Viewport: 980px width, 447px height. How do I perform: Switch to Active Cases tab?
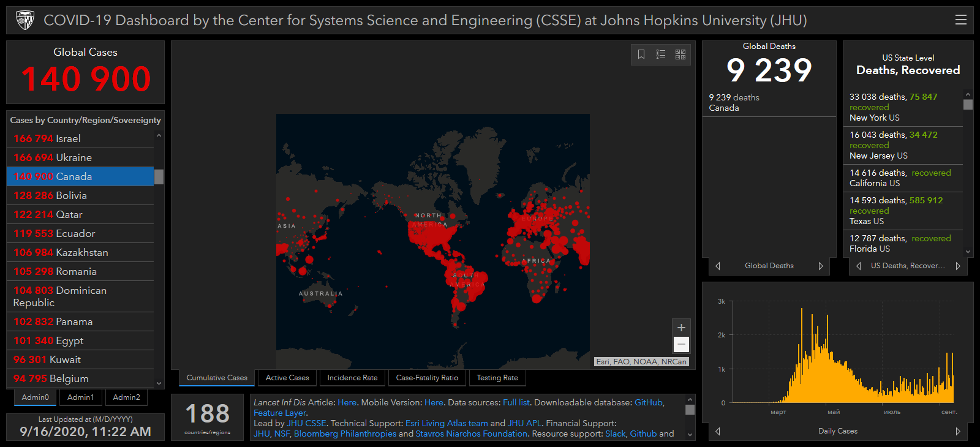coord(287,378)
